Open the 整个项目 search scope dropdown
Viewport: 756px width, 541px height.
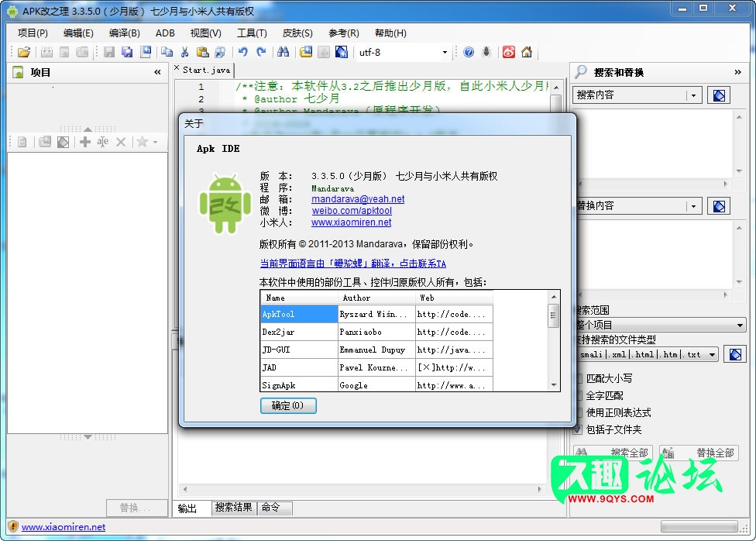pos(740,326)
